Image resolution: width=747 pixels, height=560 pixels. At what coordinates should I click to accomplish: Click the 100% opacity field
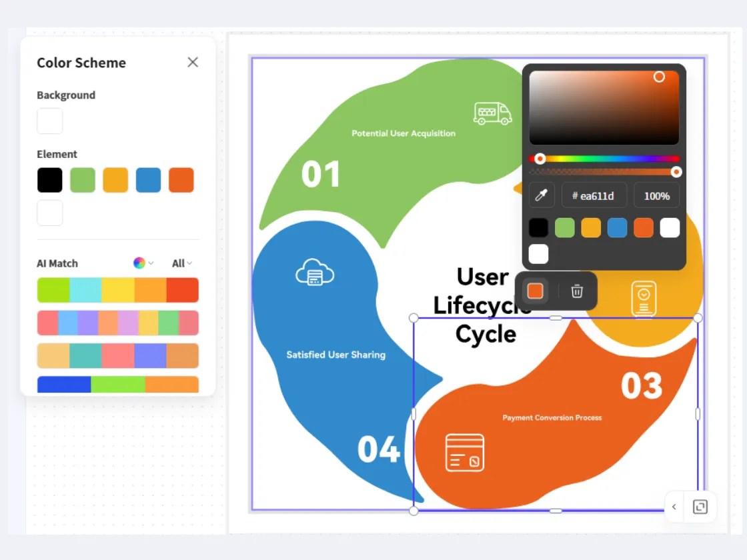(656, 196)
